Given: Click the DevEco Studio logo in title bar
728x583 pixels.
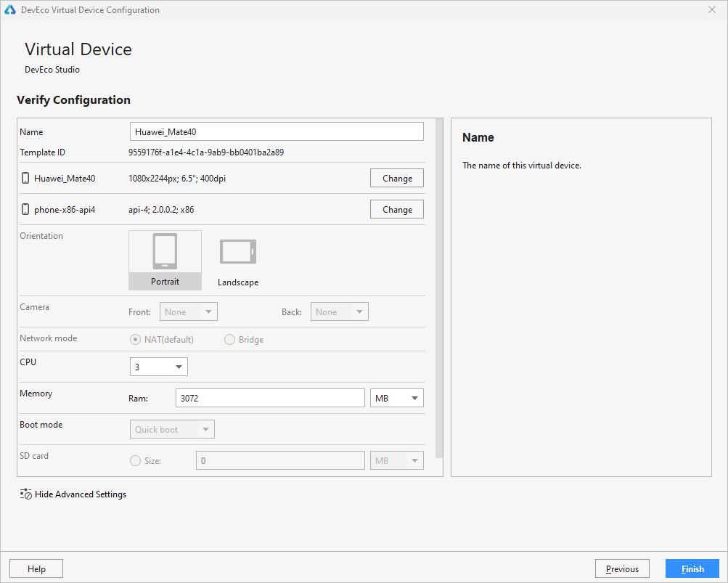Looking at the screenshot, I should coord(10,10).
